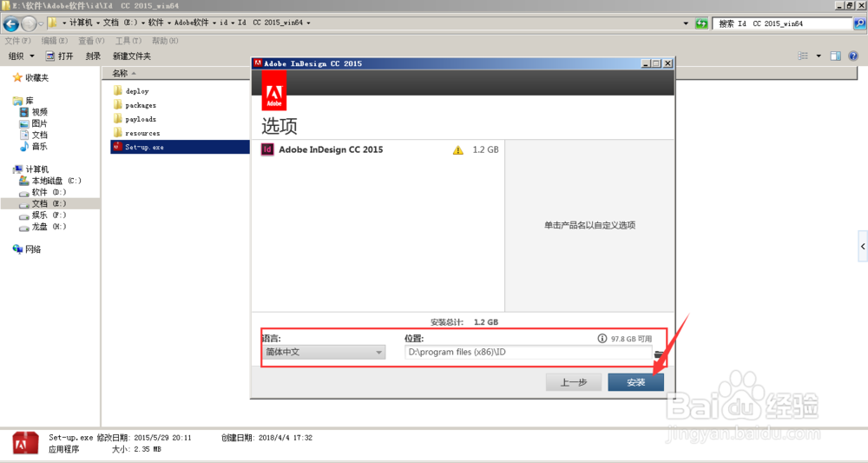Open the recent pages dropdown near back button
This screenshot has width=868, height=463.
click(41, 23)
